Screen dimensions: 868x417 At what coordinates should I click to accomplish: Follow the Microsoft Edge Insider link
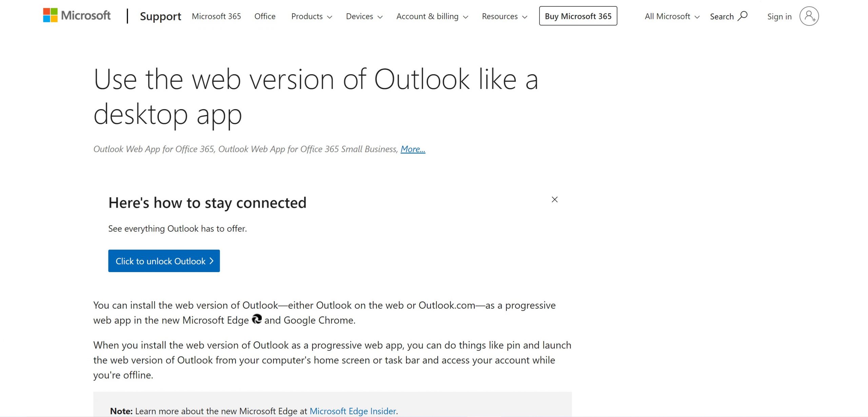pos(353,411)
